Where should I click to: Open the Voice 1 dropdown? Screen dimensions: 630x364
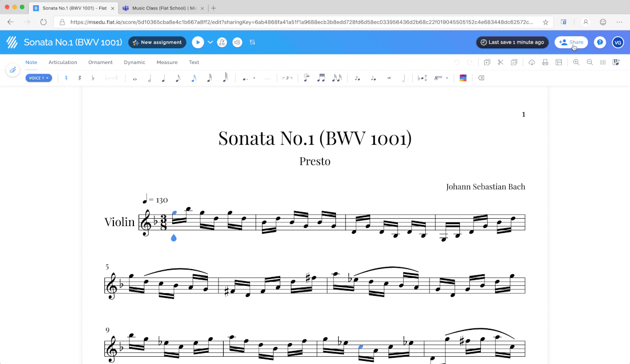[x=39, y=78]
